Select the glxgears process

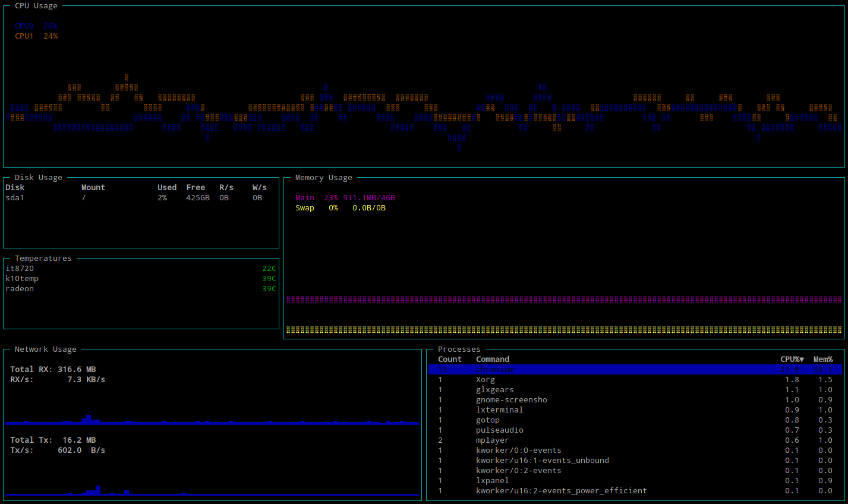tap(635, 390)
